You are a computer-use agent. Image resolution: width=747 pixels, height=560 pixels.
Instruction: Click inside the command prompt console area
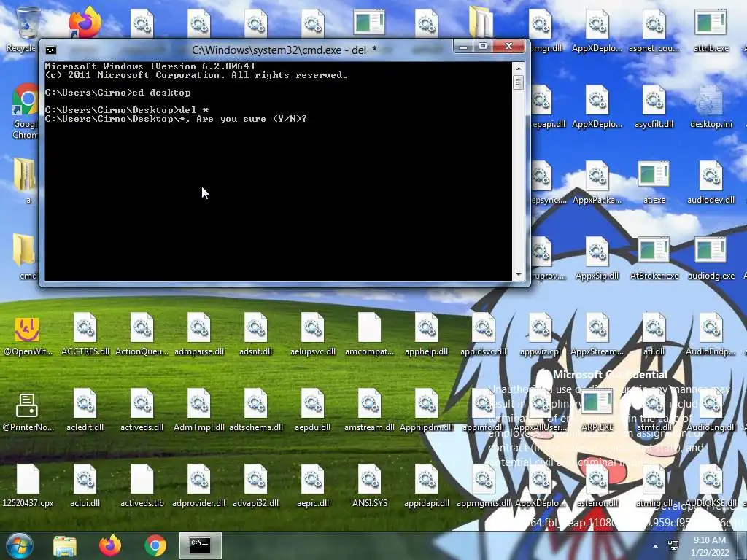pos(278,171)
